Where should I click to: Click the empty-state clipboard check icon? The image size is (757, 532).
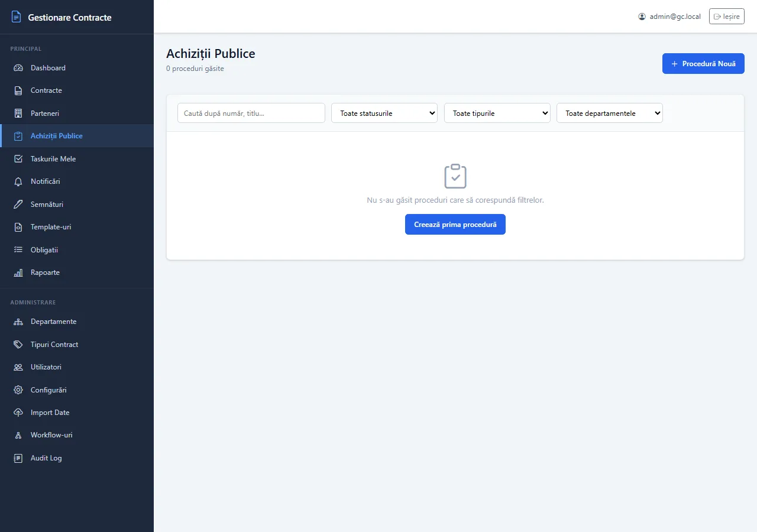click(455, 176)
